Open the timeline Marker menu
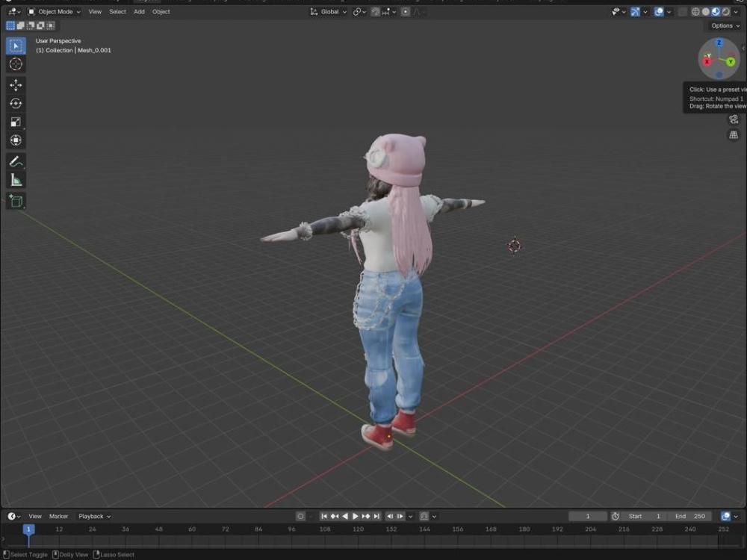Image resolution: width=747 pixels, height=560 pixels. [x=58, y=516]
